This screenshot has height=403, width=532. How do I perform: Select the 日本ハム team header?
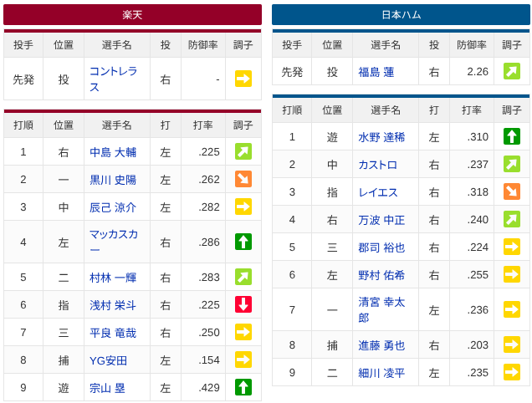[x=401, y=14]
